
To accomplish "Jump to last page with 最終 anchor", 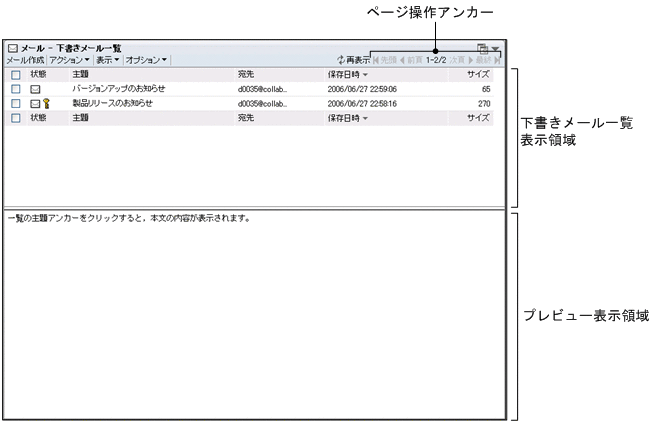I will (x=488, y=60).
